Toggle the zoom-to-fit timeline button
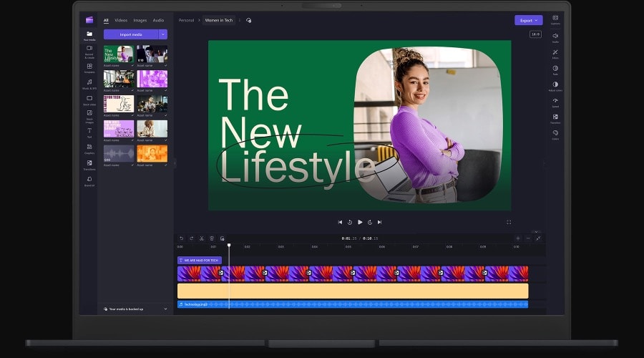Screen dimensions: 644x358 [x=538, y=238]
